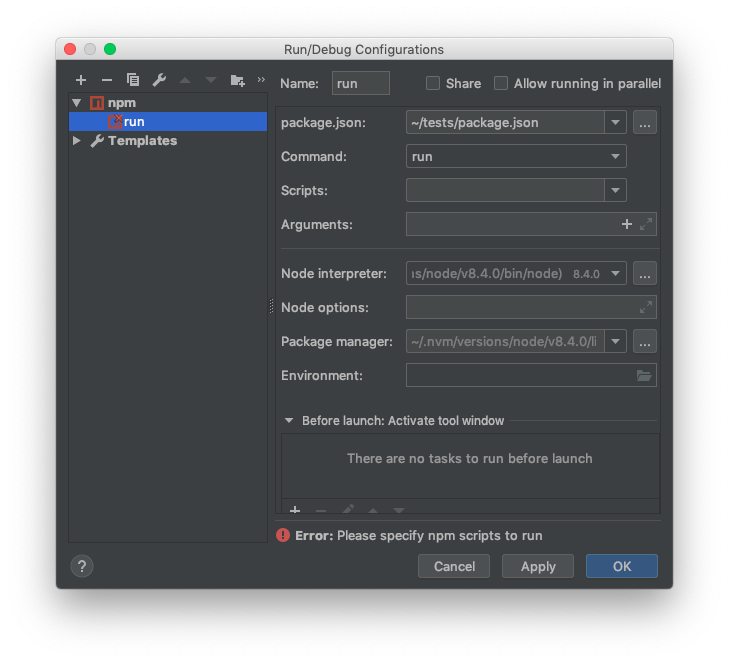Click the help question mark button
729x663 pixels.
point(82,566)
